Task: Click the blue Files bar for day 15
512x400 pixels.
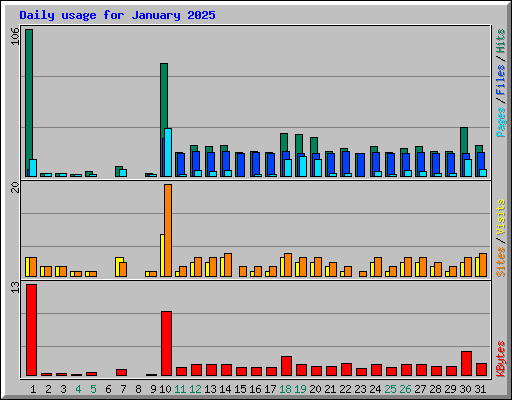Action: [x=240, y=165]
